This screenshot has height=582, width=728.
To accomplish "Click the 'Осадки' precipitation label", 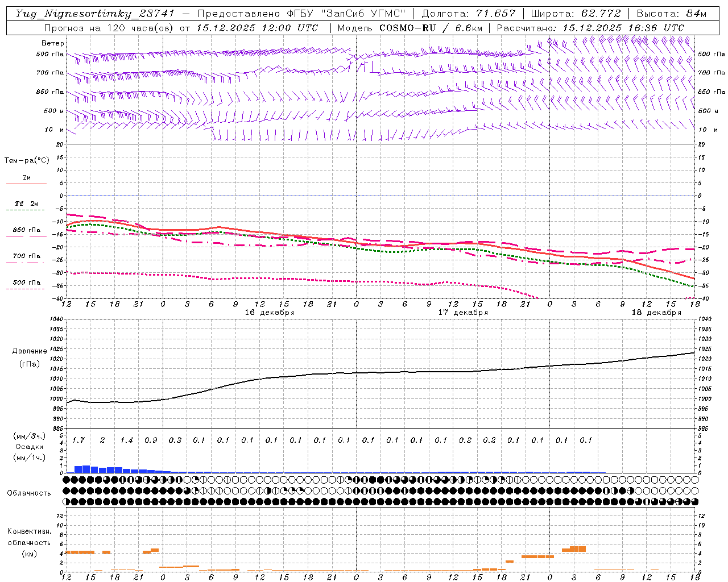I will [x=30, y=447].
